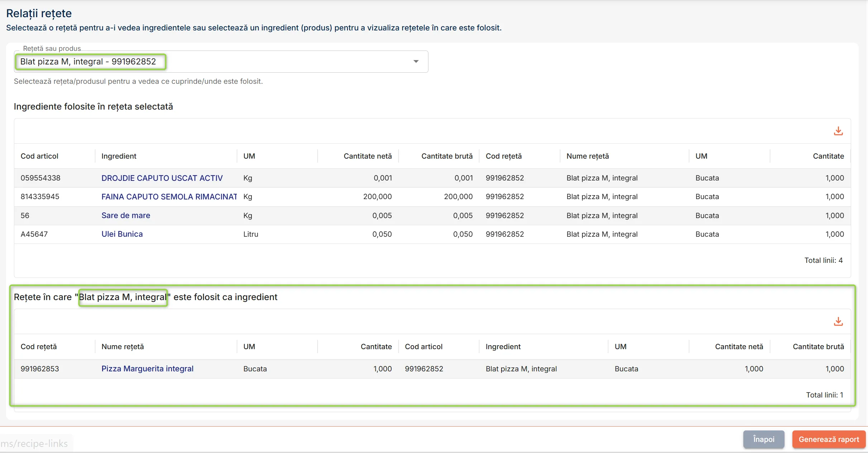Download the ingredients table export
868x453 pixels.
click(838, 131)
